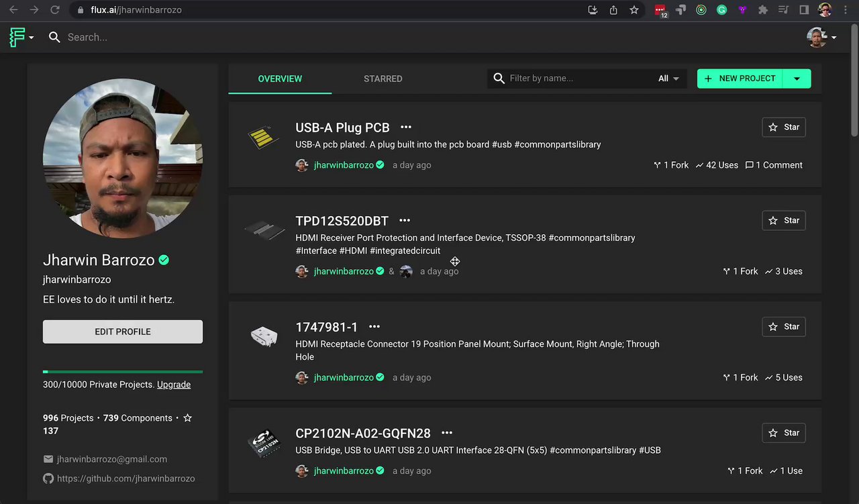This screenshot has height=504, width=859.
Task: Open Chrome profile avatar in browser toolbar
Action: (x=825, y=10)
